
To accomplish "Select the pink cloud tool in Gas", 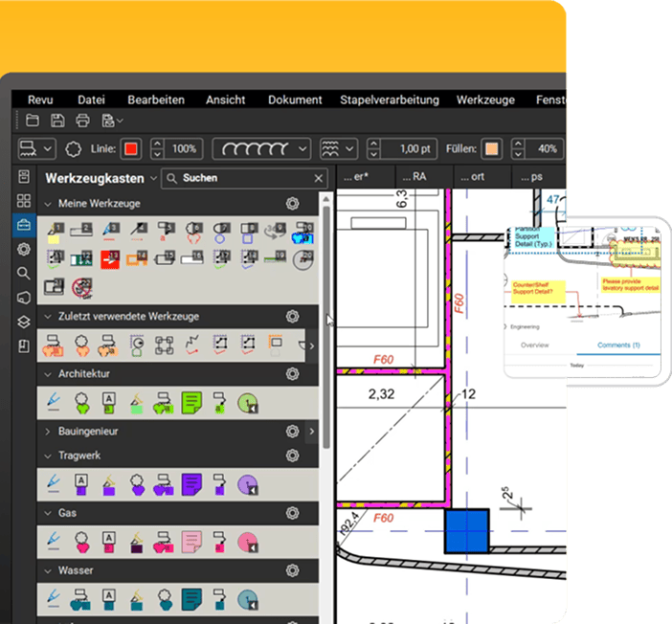I will pyautogui.click(x=82, y=542).
